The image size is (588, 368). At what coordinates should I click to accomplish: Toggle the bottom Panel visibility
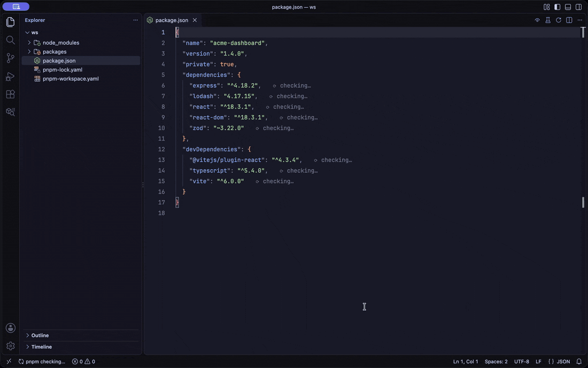(x=568, y=7)
